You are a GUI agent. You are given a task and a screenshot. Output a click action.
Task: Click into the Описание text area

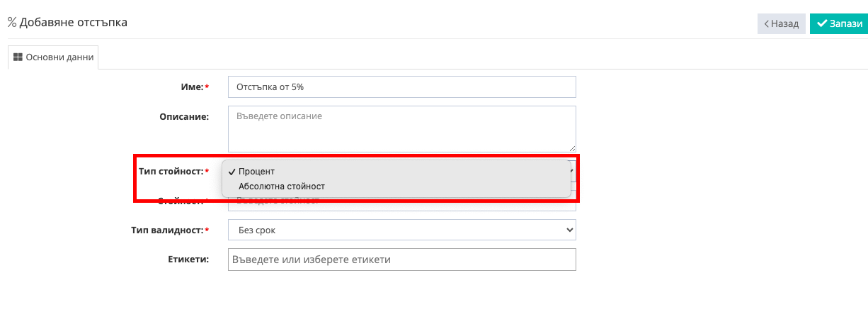pyautogui.click(x=401, y=128)
